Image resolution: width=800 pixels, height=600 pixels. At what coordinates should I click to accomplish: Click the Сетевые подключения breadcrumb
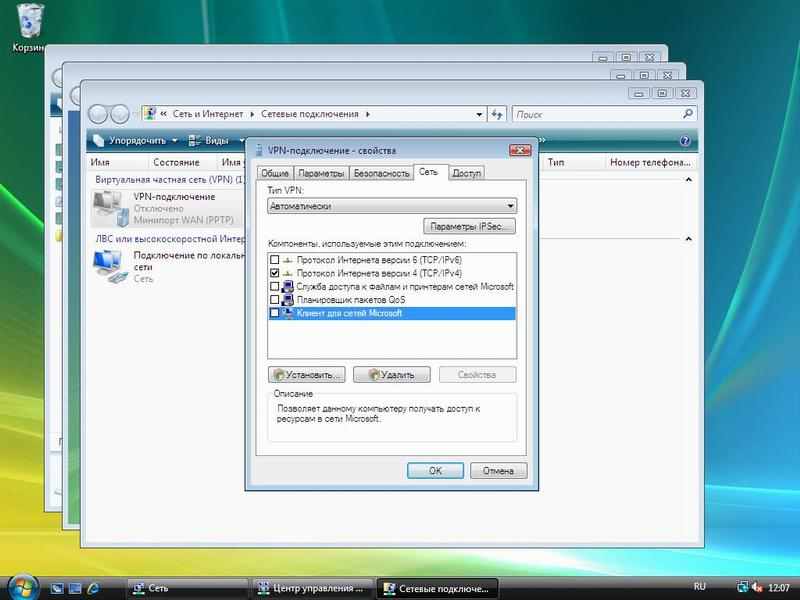(x=310, y=114)
